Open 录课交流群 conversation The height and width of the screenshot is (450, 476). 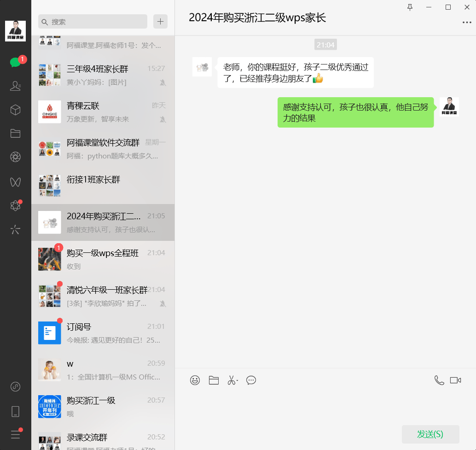click(103, 438)
